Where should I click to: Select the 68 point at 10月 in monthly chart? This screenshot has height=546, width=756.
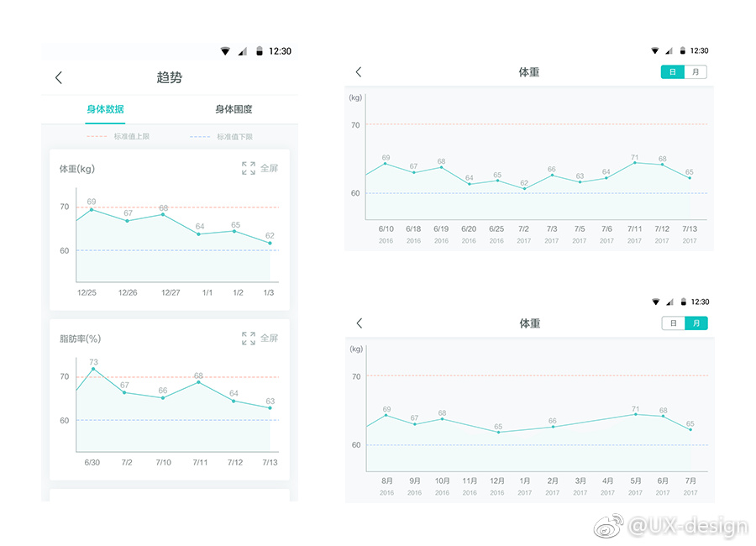(x=442, y=419)
